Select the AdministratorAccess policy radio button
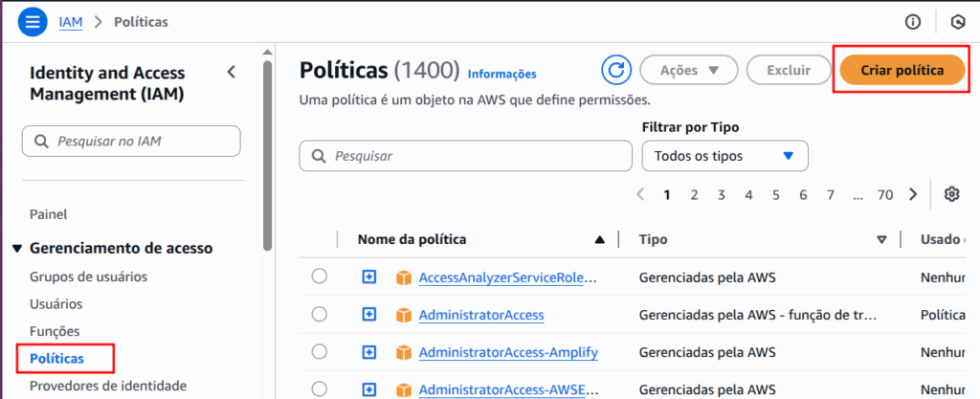 320,315
